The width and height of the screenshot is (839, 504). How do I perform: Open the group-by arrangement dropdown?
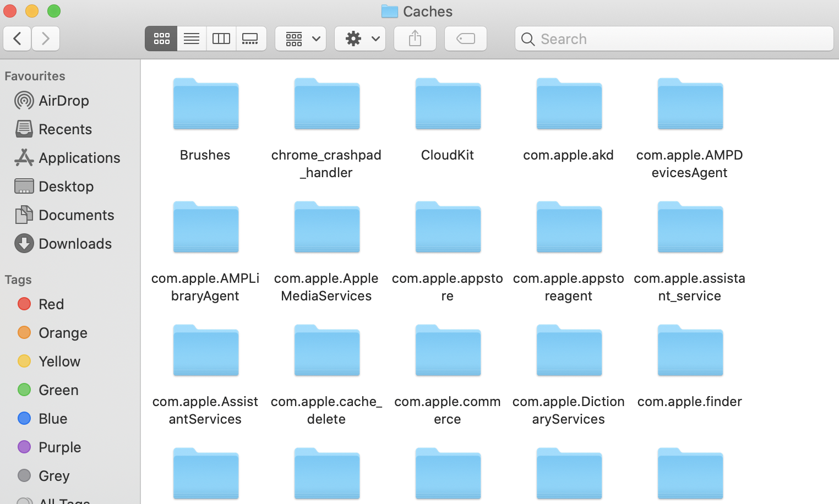(301, 39)
